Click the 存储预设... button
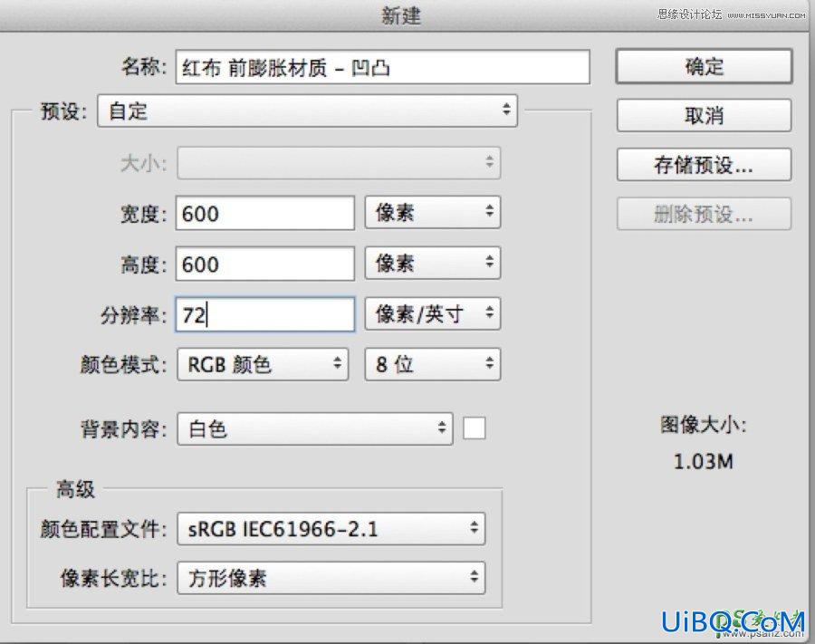815x644 pixels. (704, 165)
